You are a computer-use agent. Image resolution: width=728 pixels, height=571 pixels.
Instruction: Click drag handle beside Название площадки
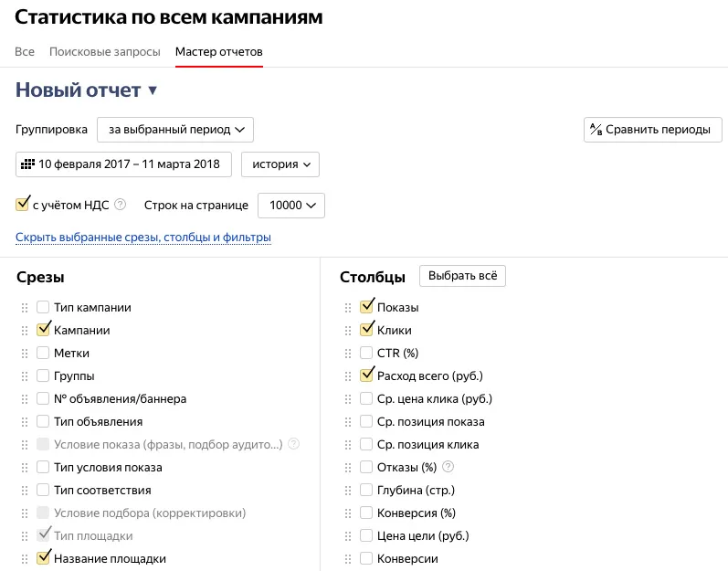(x=25, y=559)
